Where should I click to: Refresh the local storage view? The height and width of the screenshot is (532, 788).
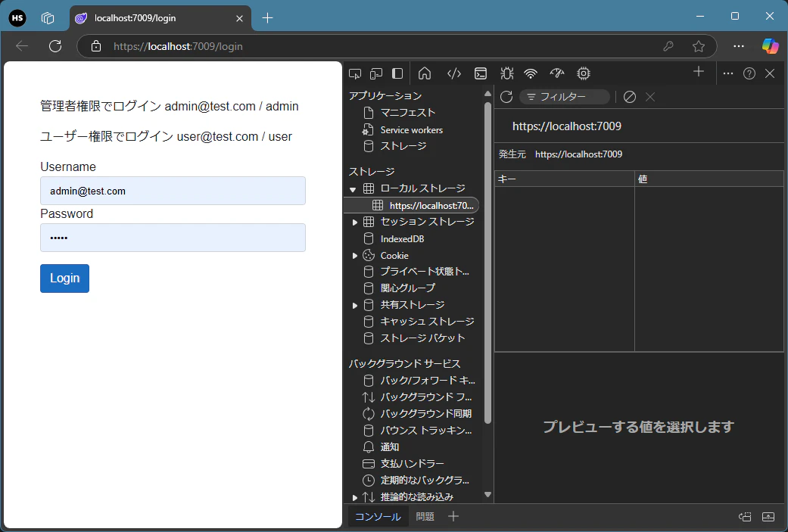point(506,97)
